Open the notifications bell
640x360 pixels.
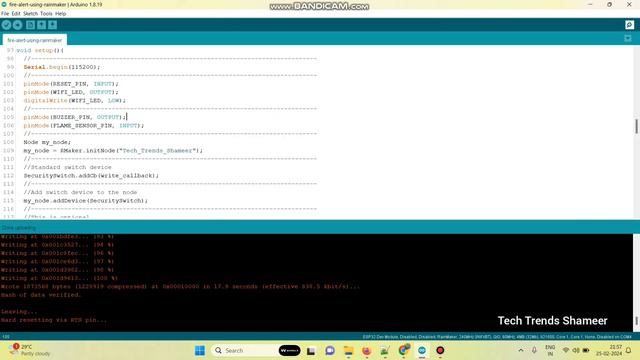tap(629, 350)
